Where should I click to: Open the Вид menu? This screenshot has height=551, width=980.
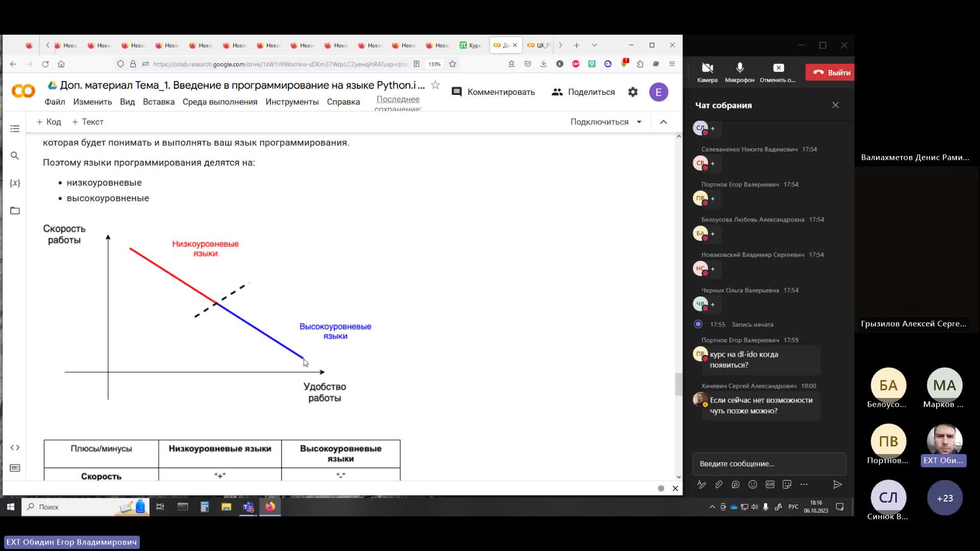point(127,102)
